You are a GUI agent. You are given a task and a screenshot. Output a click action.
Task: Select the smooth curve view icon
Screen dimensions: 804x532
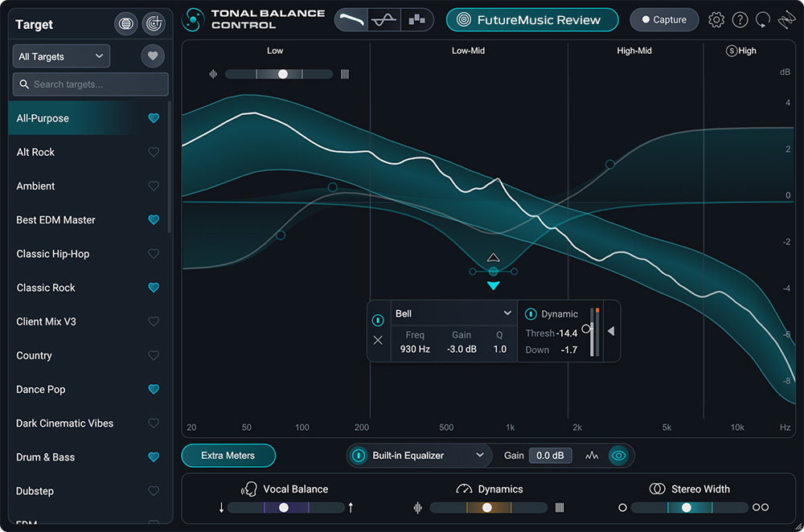click(351, 18)
